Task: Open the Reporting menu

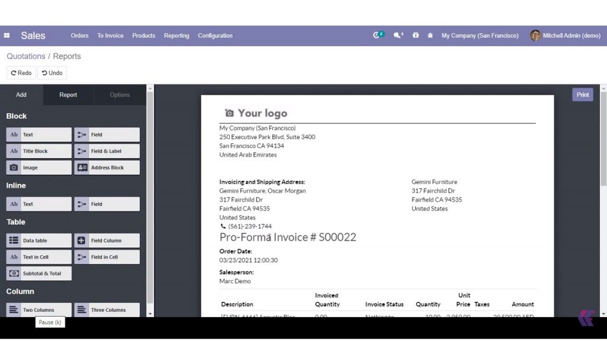Action: point(176,36)
